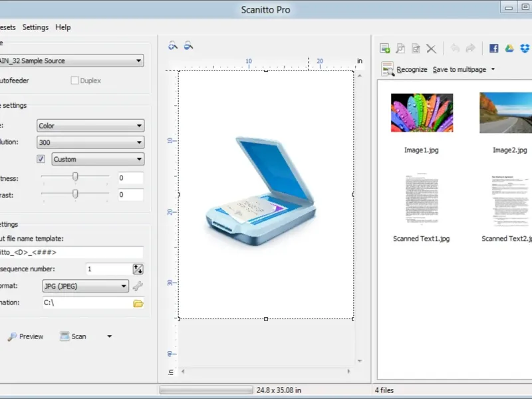Click the destination path field
Viewport: 532px width, 399px height.
(x=88, y=303)
